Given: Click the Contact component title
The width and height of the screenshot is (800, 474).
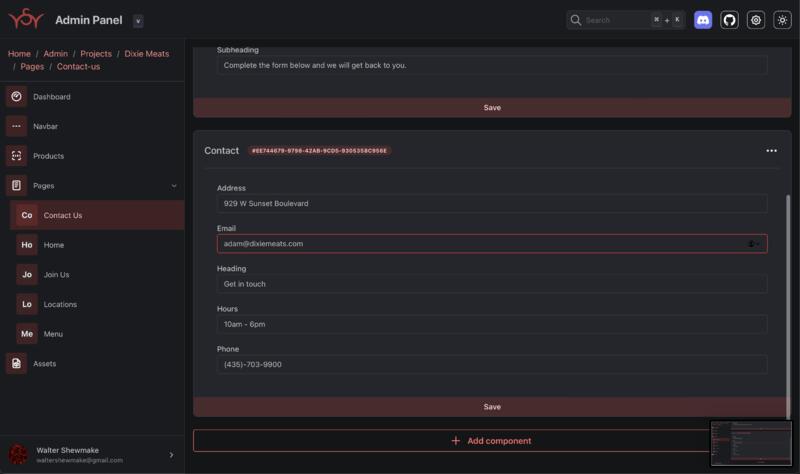Looking at the screenshot, I should [x=221, y=151].
